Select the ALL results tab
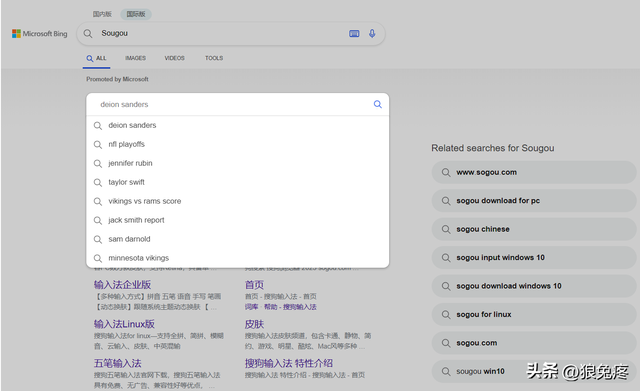This screenshot has width=640, height=391. click(96, 58)
